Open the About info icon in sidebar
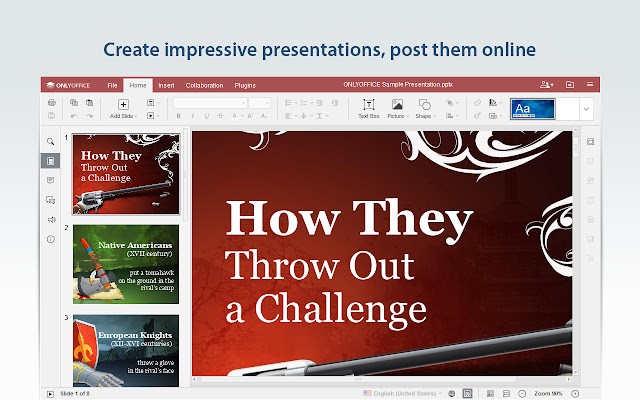The height and width of the screenshot is (400, 640). tap(50, 239)
